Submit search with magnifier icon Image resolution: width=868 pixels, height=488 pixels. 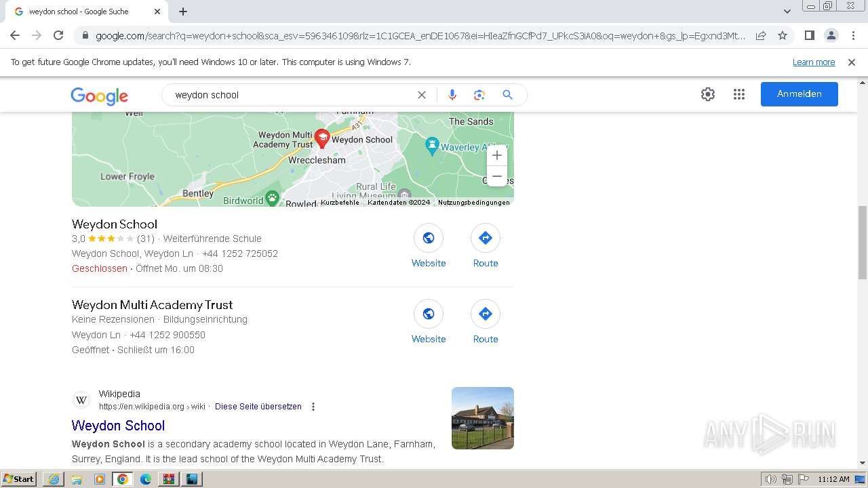pyautogui.click(x=507, y=95)
